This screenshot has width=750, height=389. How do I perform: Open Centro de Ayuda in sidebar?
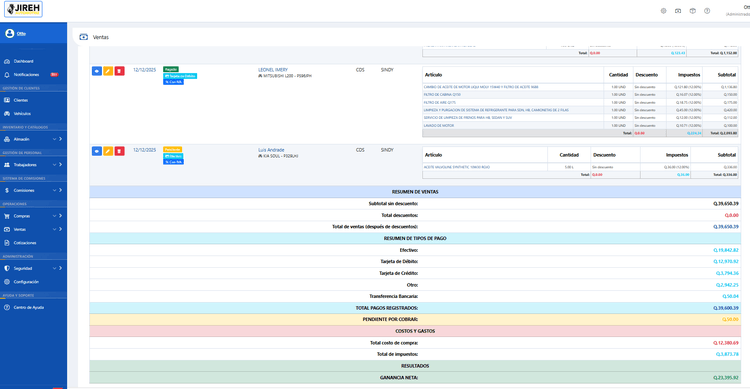[29, 307]
